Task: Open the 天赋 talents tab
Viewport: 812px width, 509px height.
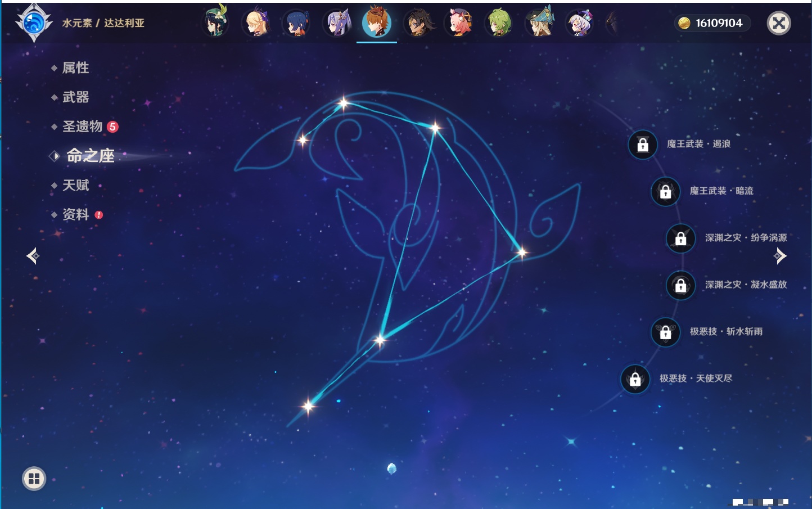Action: pyautogui.click(x=75, y=185)
